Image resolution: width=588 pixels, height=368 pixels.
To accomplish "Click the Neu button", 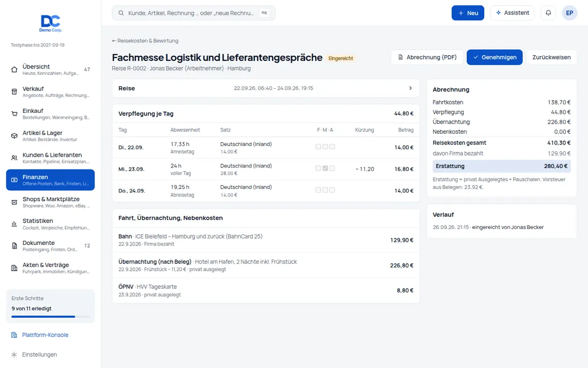I will point(468,13).
